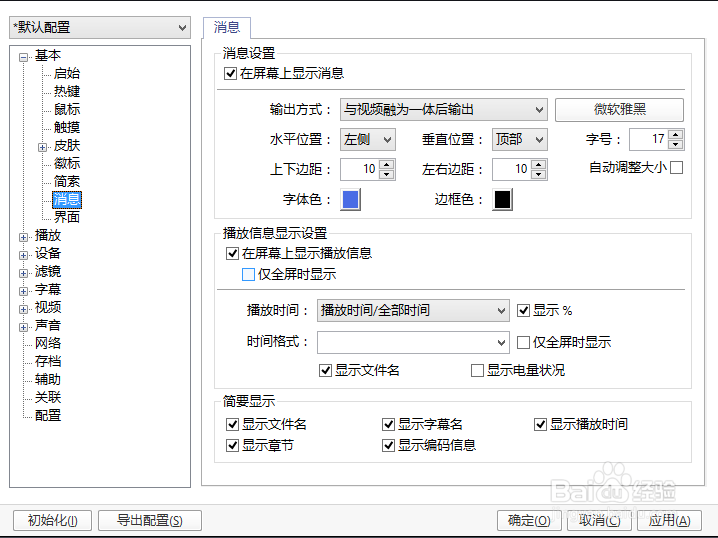Open the 水平位置 dropdown
This screenshot has width=718, height=538.
pos(368,139)
